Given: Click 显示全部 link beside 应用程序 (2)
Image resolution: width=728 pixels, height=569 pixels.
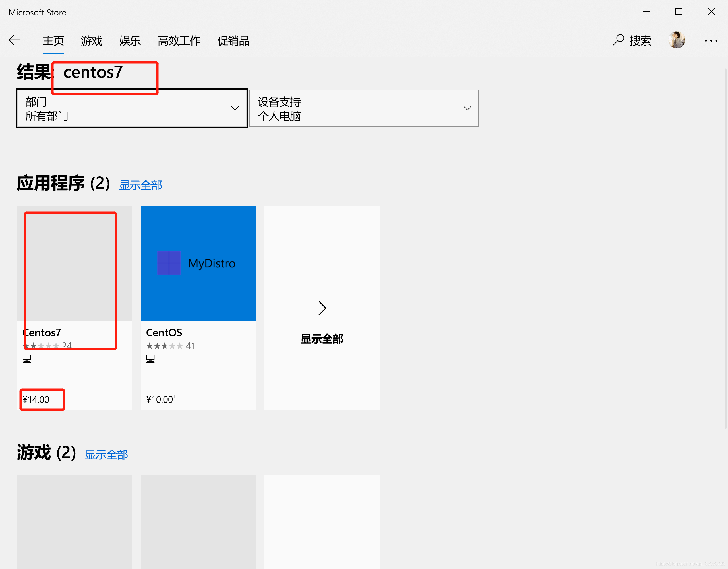Looking at the screenshot, I should [140, 185].
